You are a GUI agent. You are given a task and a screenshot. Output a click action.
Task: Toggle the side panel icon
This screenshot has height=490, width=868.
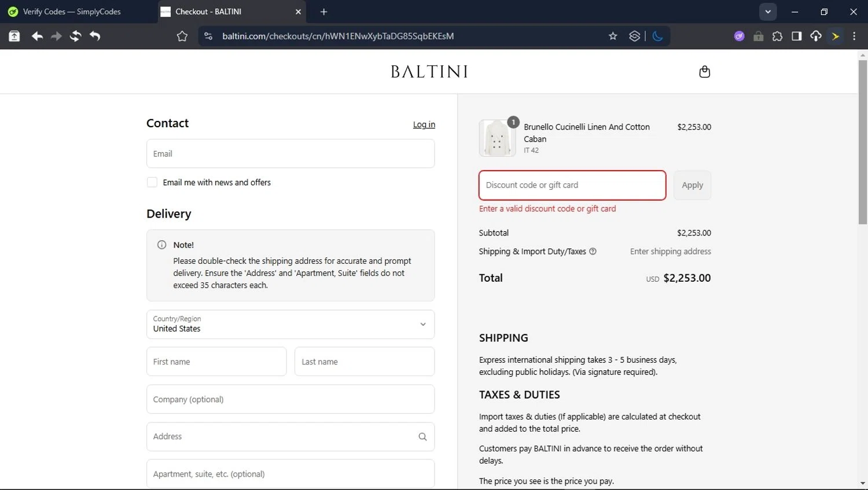point(797,36)
